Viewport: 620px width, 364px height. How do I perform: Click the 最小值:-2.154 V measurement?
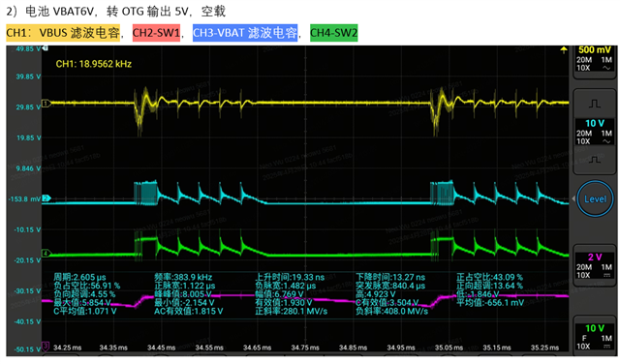click(x=184, y=303)
